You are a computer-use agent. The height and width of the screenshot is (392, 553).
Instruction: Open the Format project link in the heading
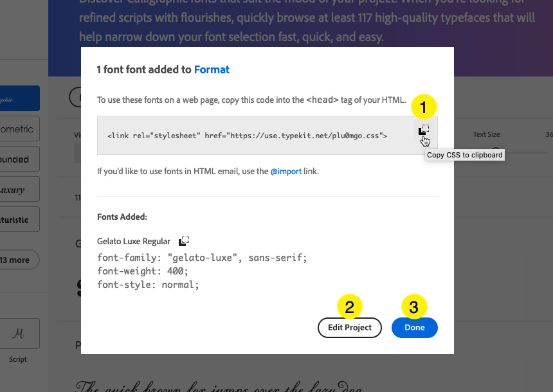coord(212,69)
